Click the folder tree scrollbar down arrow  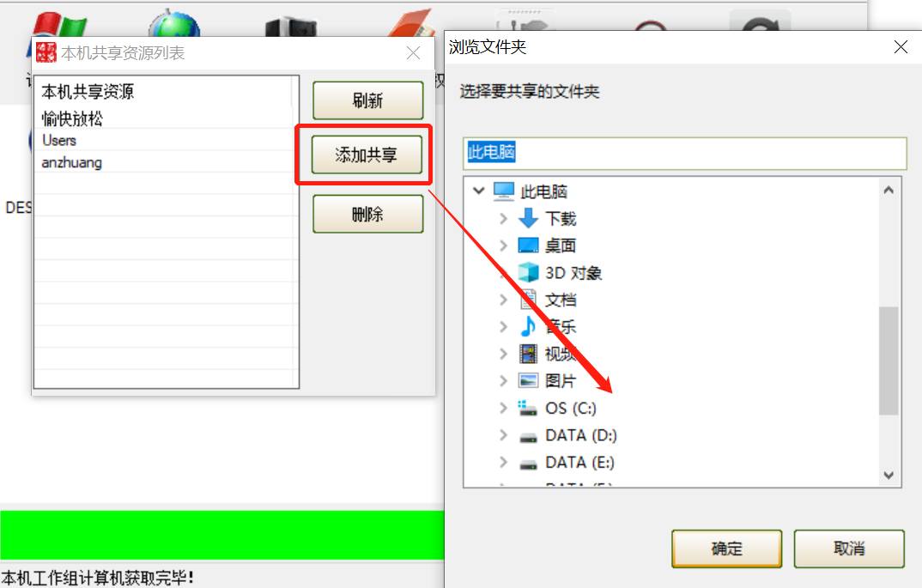click(x=889, y=475)
